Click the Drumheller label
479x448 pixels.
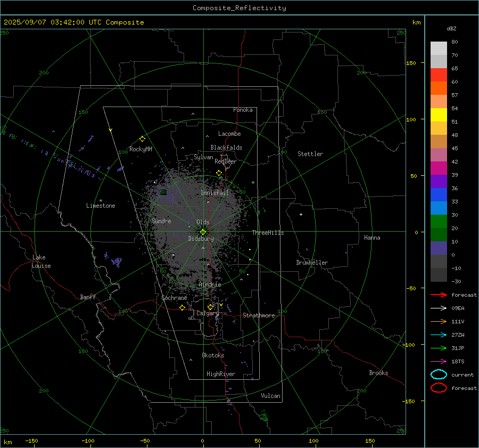coord(312,263)
